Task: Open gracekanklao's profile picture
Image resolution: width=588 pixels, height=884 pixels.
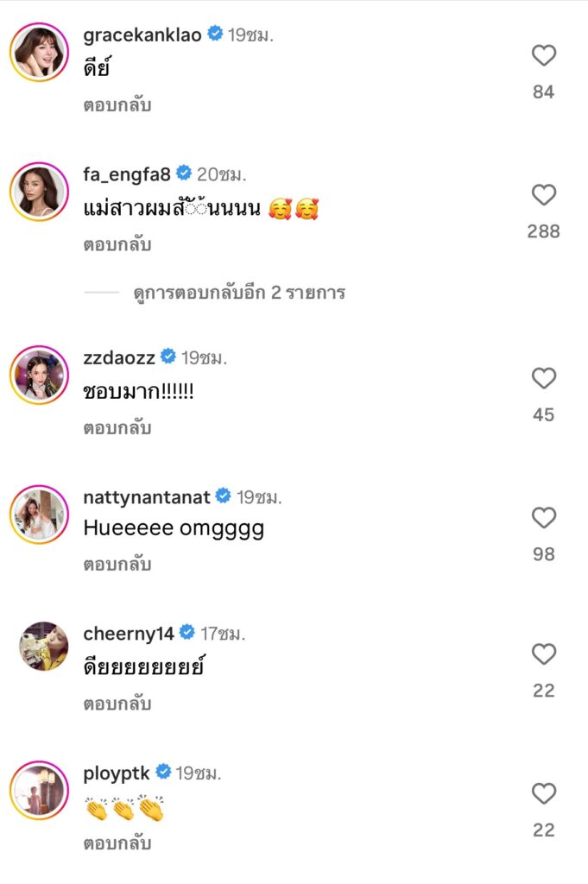Action: 39,51
